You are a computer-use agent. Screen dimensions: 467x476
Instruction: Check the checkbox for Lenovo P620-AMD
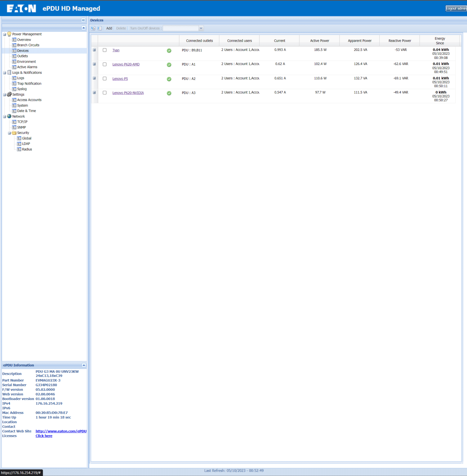105,64
